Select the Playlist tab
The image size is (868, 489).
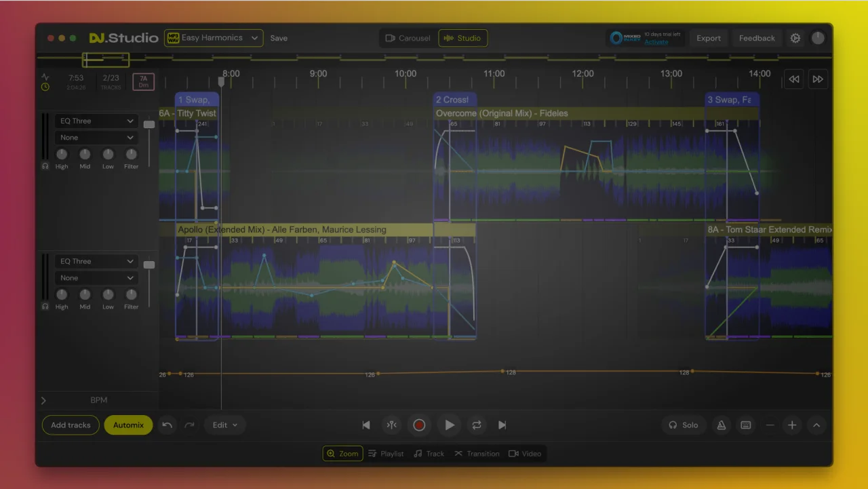pos(386,454)
